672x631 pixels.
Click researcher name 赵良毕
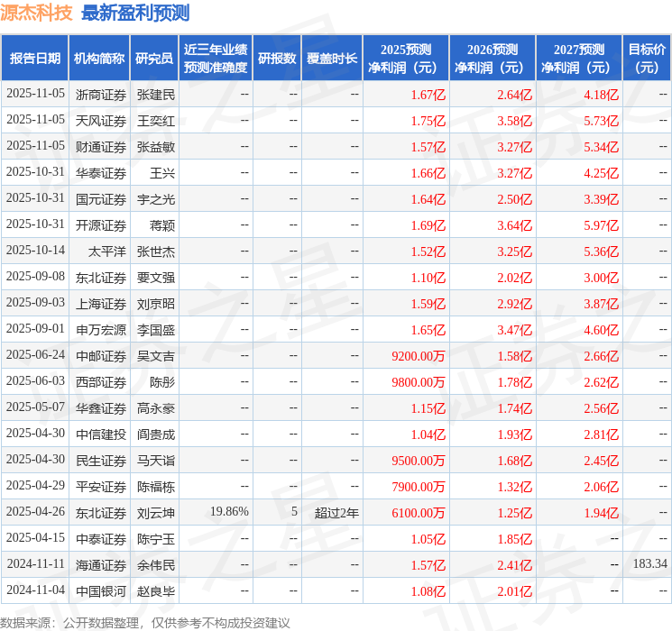[156, 591]
